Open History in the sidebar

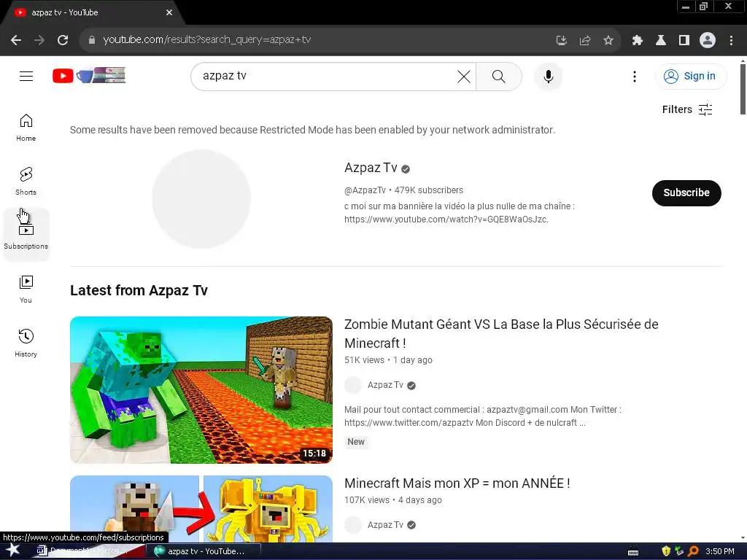pos(26,343)
